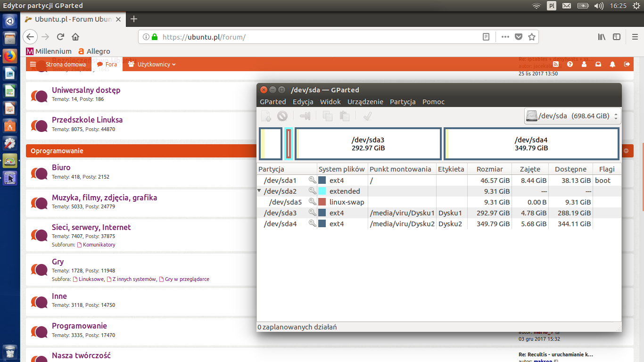
Task: Collapse the /dev/sda2 extended partition tree
Action: coord(259,191)
